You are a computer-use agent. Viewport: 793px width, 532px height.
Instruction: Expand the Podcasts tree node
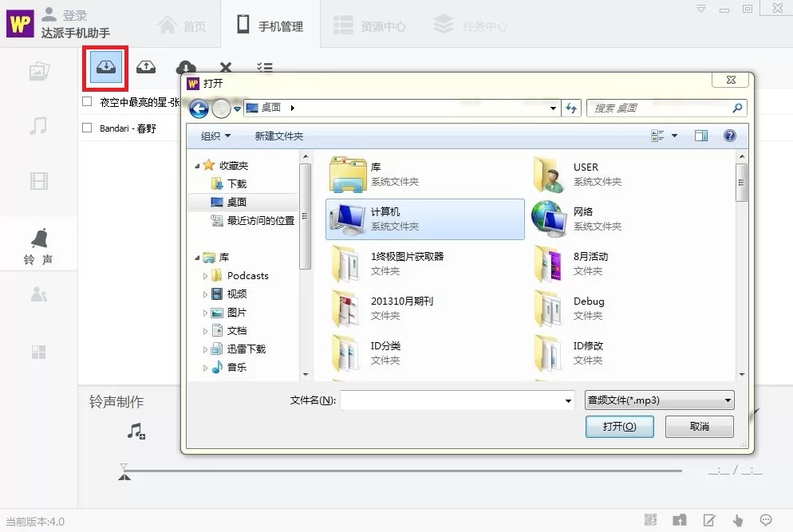(205, 276)
